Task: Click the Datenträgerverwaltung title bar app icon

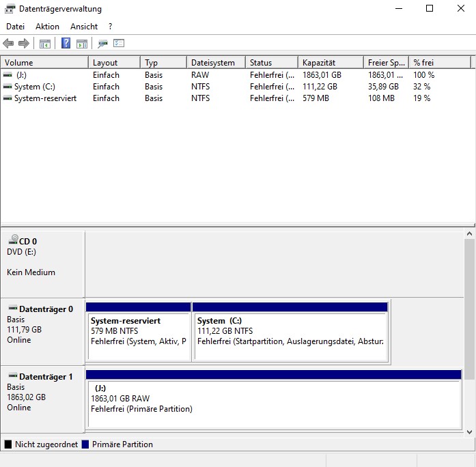Action: 10,9
